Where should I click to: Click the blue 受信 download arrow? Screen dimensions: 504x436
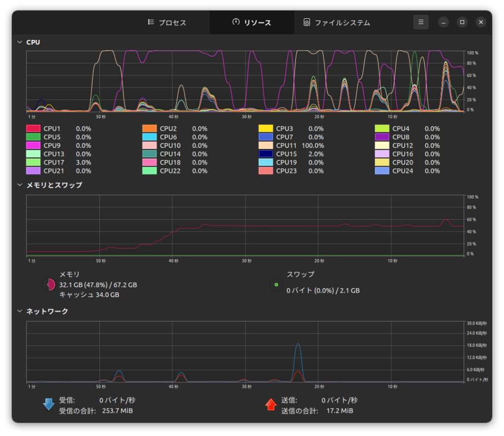pos(48,403)
